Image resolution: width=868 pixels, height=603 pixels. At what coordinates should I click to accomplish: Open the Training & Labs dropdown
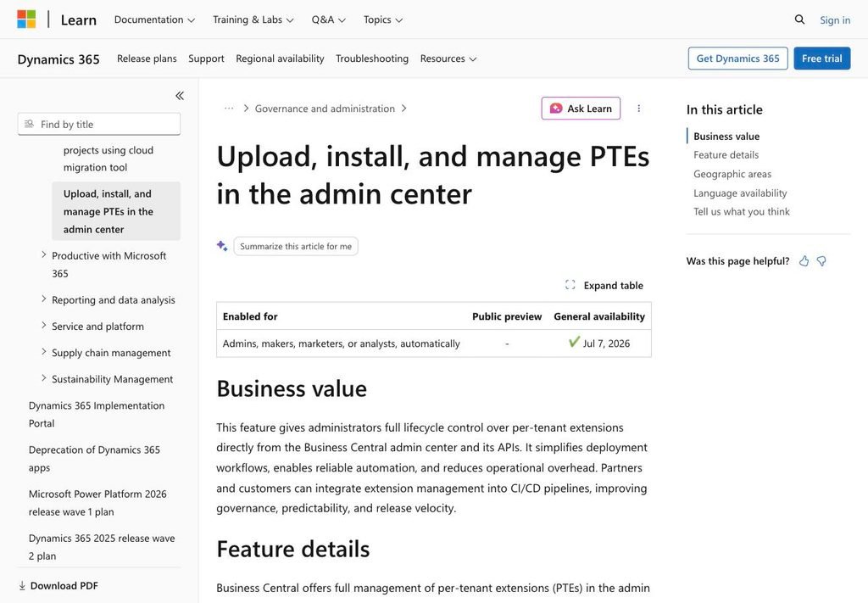tap(253, 20)
